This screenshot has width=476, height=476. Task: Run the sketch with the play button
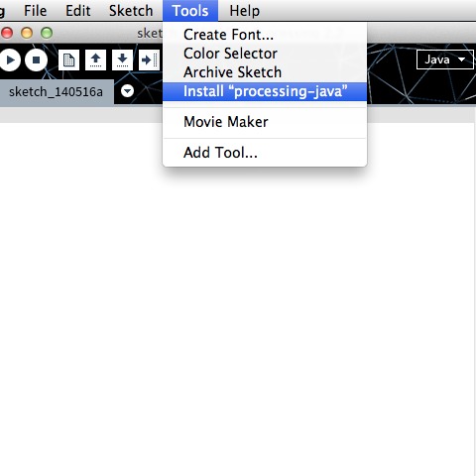click(10, 59)
